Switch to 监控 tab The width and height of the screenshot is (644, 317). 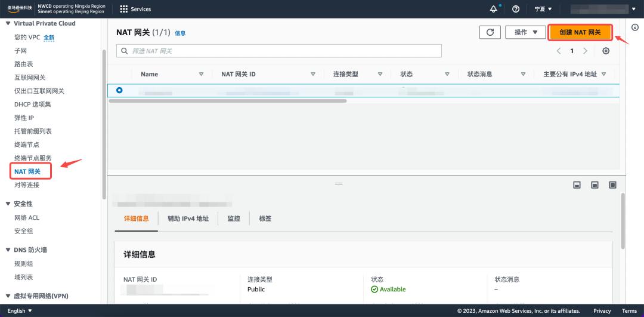(234, 218)
